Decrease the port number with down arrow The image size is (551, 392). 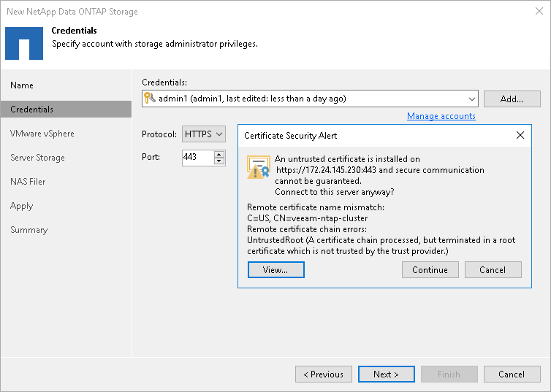[219, 161]
